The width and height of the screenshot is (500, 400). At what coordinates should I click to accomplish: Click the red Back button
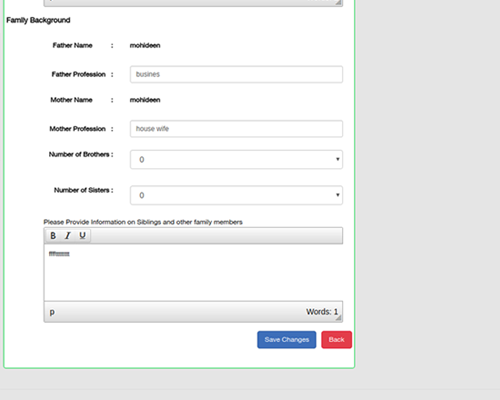(x=337, y=340)
